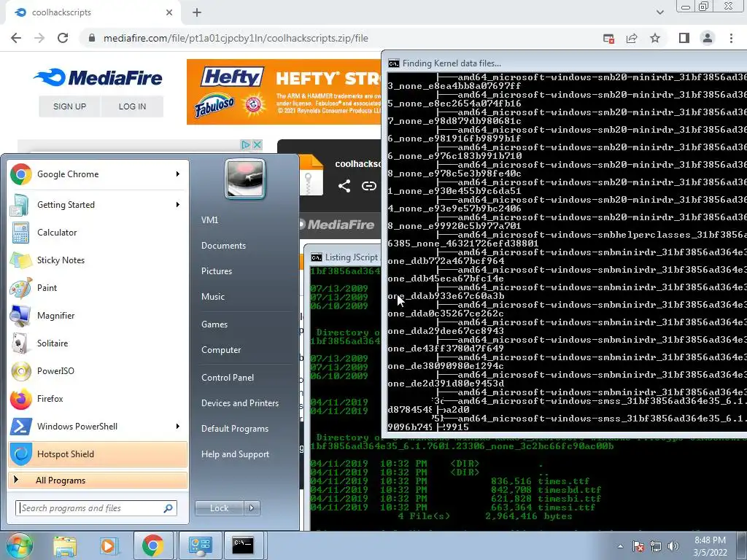Open network icon in system tray

[656, 546]
